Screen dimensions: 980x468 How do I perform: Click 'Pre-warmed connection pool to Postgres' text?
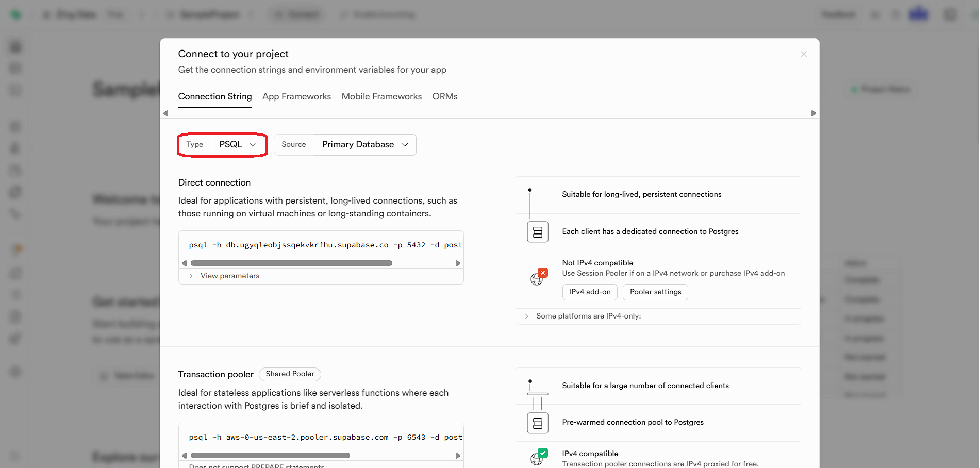(633, 422)
